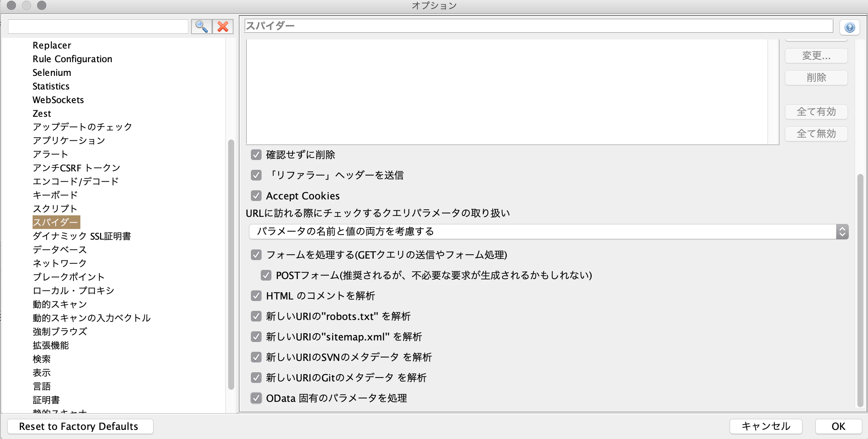Image resolution: width=868 pixels, height=439 pixels.
Task: Uncheck Accept Cookies
Action: click(x=256, y=196)
